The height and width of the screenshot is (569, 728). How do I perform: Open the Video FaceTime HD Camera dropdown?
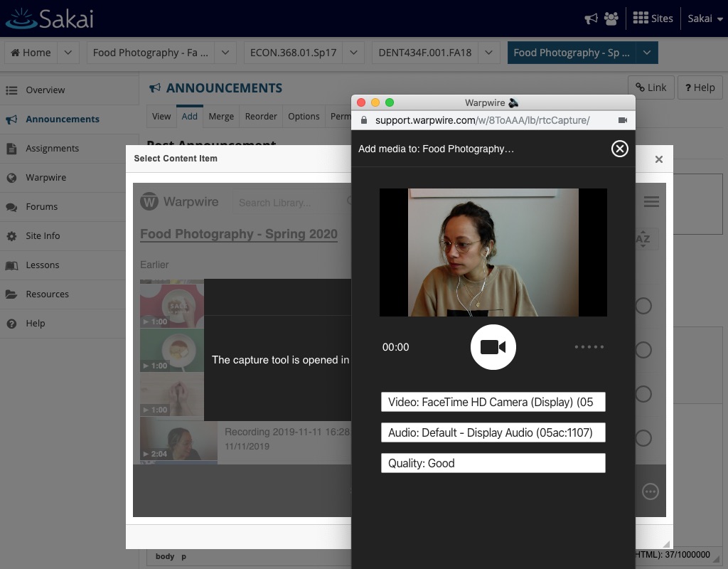pyautogui.click(x=493, y=402)
